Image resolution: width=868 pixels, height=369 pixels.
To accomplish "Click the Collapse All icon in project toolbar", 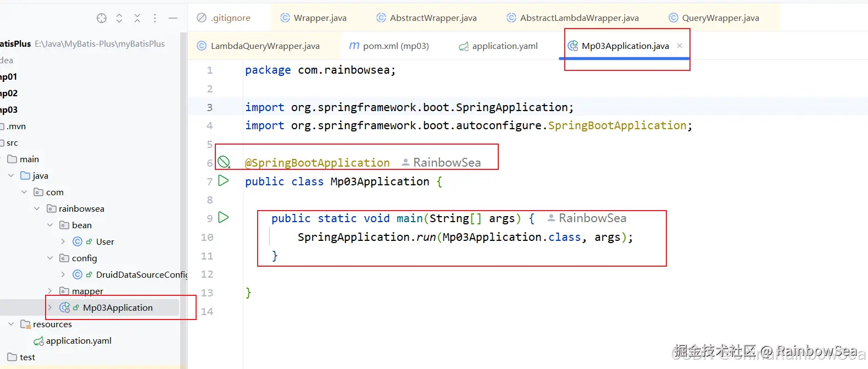I will coord(137,18).
